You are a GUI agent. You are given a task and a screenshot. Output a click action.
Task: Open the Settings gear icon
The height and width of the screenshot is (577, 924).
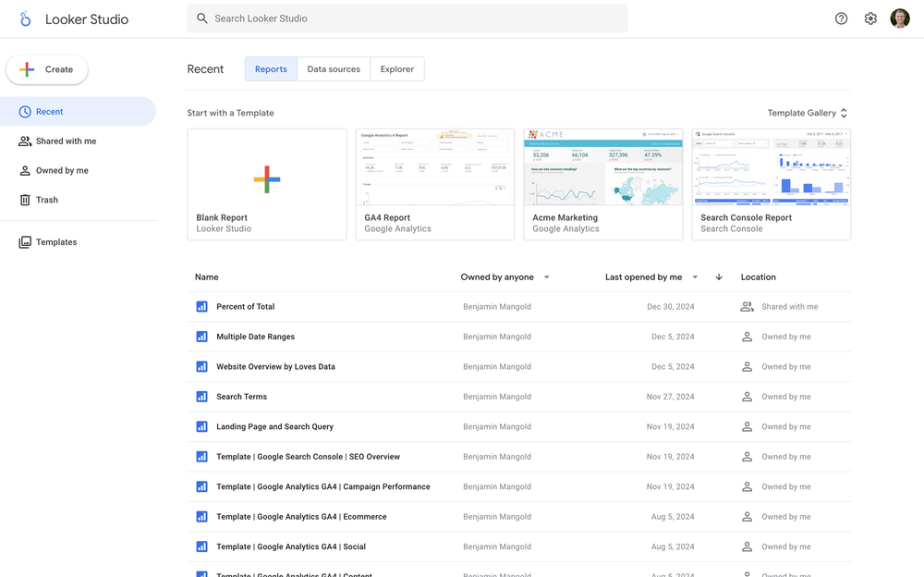870,18
